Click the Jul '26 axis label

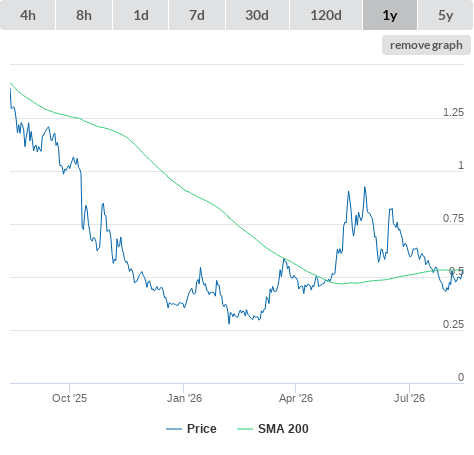(409, 398)
